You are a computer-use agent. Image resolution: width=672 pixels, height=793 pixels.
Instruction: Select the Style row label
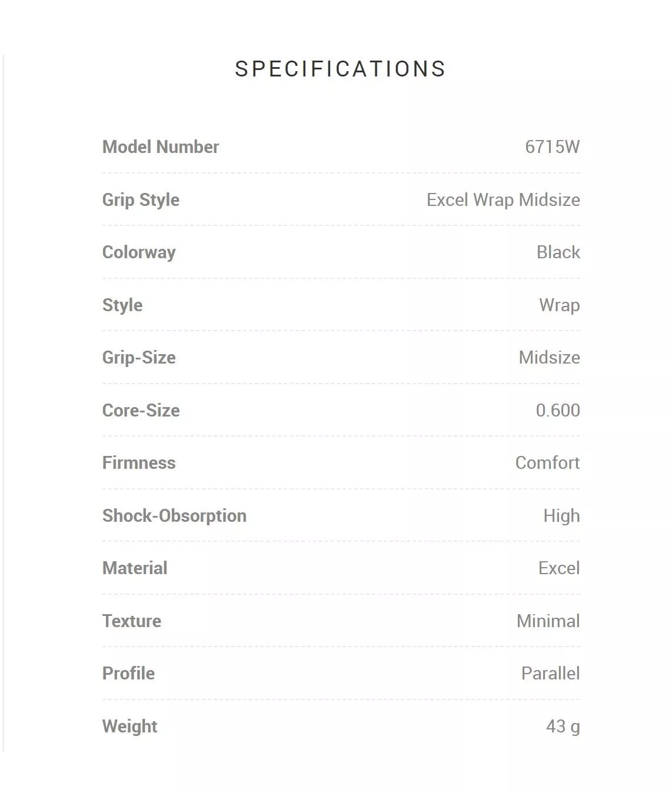[122, 305]
